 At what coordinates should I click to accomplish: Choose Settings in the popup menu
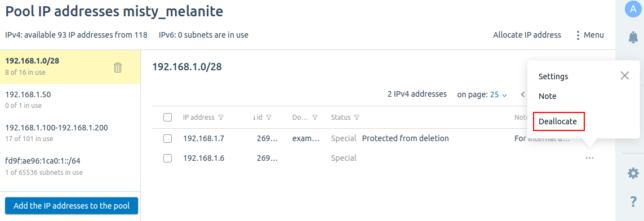coord(553,76)
